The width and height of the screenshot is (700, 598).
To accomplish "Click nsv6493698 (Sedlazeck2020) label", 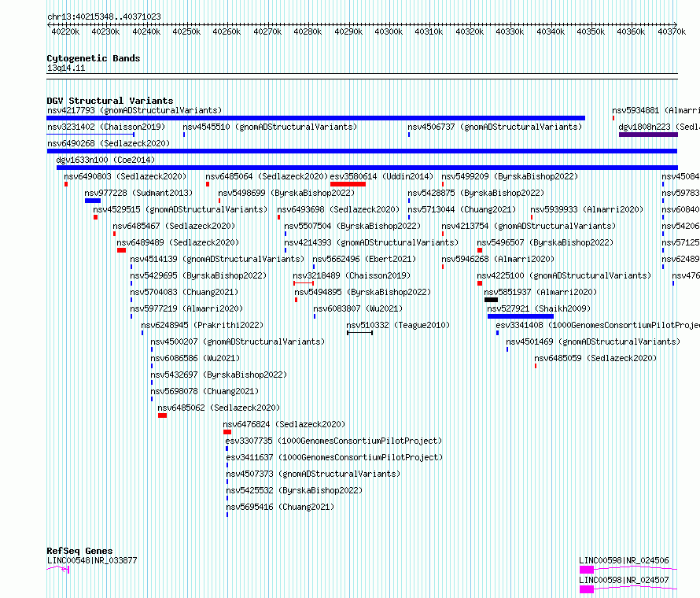I will (x=338, y=209).
